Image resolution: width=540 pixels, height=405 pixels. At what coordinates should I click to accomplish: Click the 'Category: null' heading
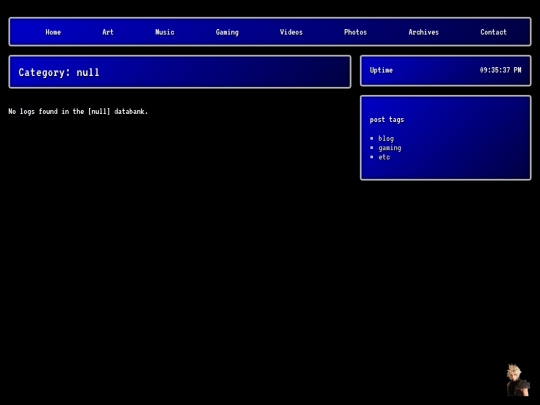point(59,72)
